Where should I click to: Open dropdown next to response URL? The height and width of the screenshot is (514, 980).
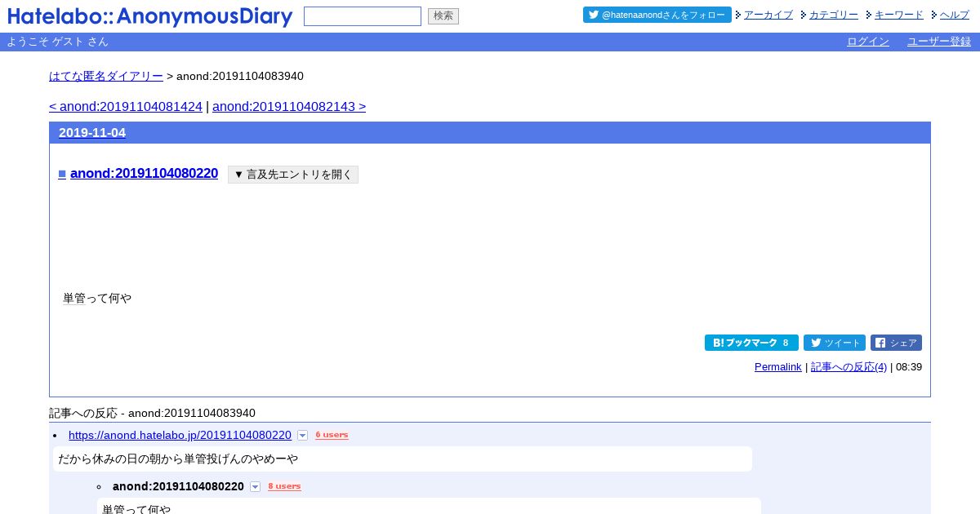pos(302,436)
